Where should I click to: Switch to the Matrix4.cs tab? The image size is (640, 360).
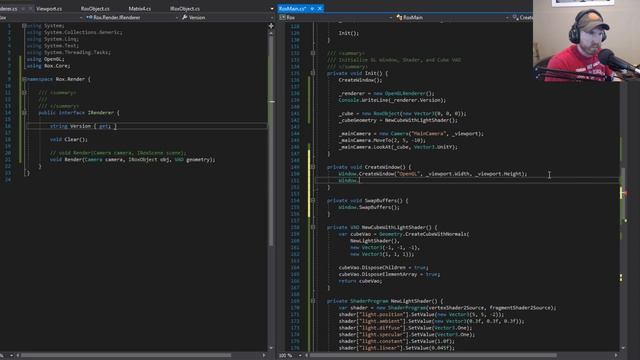(x=140, y=9)
